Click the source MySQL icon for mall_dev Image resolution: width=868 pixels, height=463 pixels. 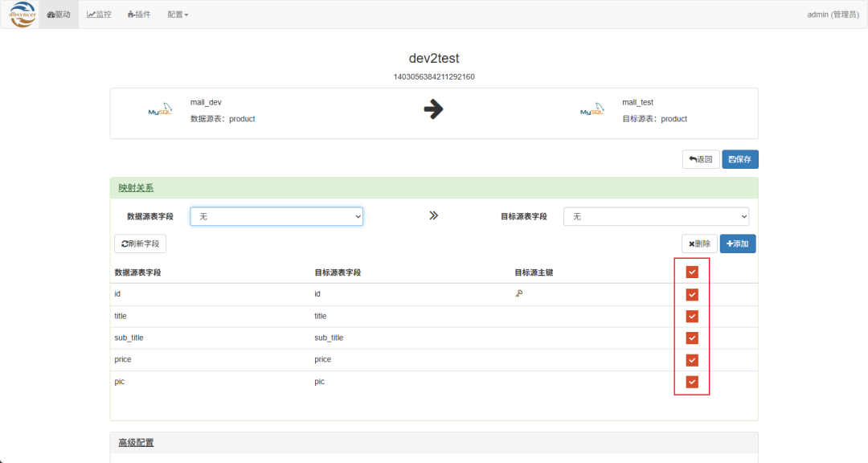(160, 110)
